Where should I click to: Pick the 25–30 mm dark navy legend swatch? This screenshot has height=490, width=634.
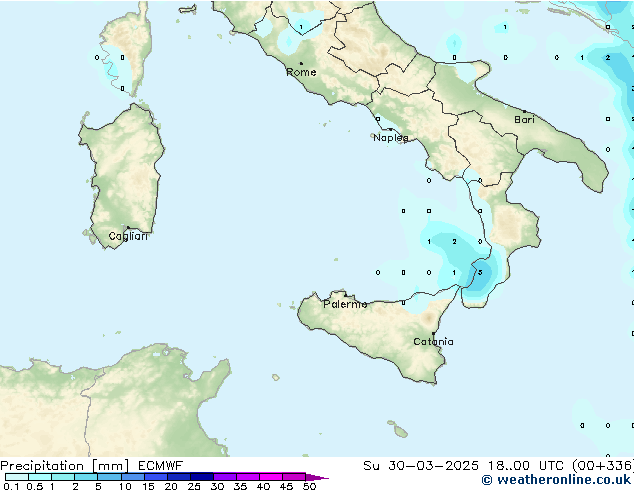(201, 477)
